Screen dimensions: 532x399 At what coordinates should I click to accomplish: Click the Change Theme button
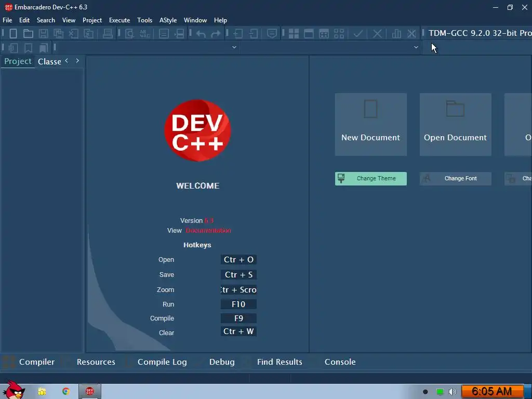click(370, 179)
